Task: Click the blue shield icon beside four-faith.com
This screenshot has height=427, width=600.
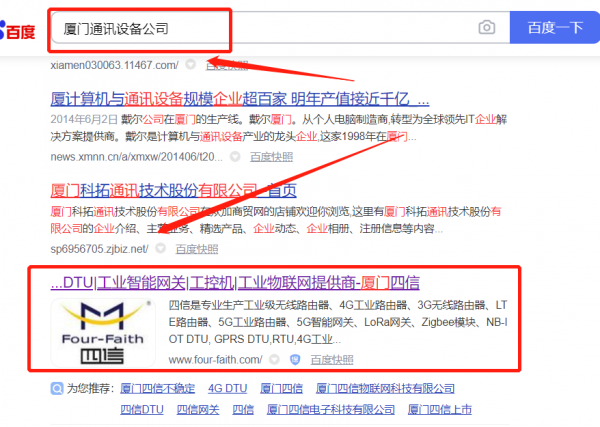Action: (x=294, y=359)
